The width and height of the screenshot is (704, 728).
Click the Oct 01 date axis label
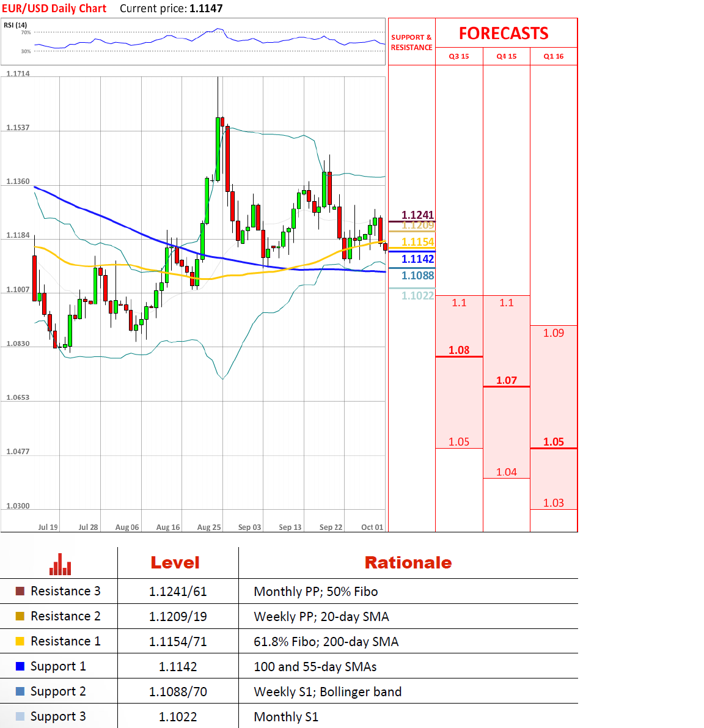[372, 527]
